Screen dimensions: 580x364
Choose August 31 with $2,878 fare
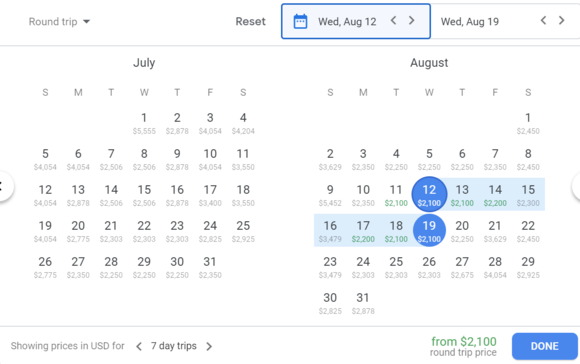363,303
